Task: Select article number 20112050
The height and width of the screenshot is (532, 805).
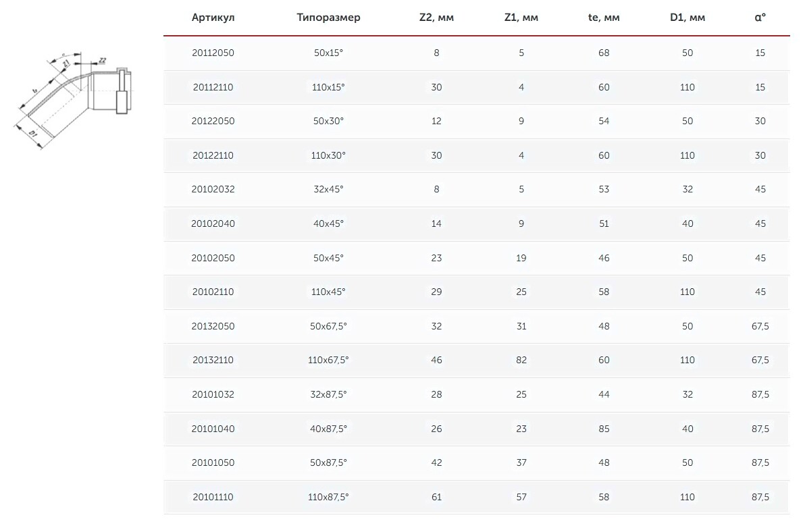Action: point(213,53)
